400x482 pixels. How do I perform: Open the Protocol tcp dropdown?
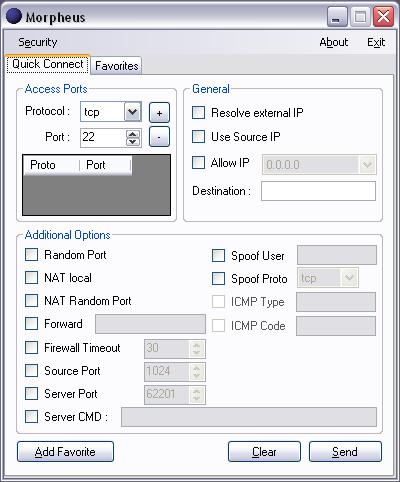[x=133, y=112]
